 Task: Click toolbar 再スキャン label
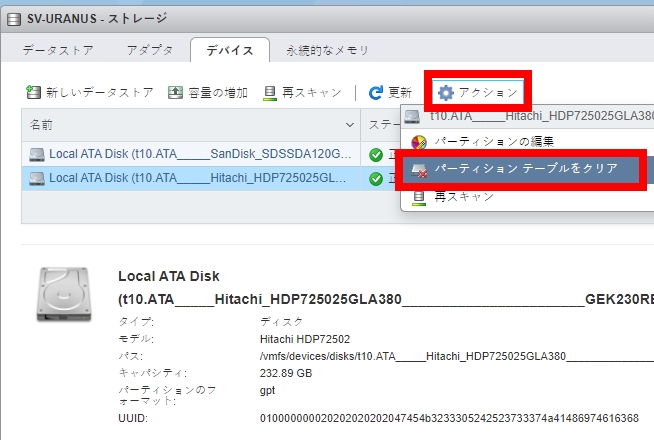pyautogui.click(x=312, y=92)
